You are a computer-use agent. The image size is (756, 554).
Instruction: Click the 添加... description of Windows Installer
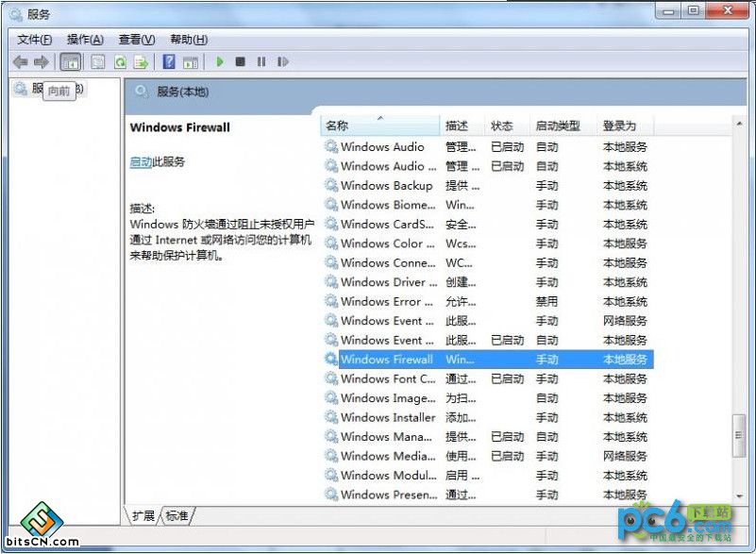(x=461, y=417)
